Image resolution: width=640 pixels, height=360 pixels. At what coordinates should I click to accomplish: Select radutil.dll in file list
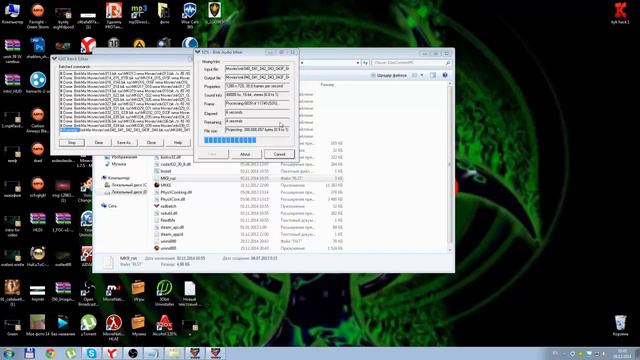pos(248,213)
